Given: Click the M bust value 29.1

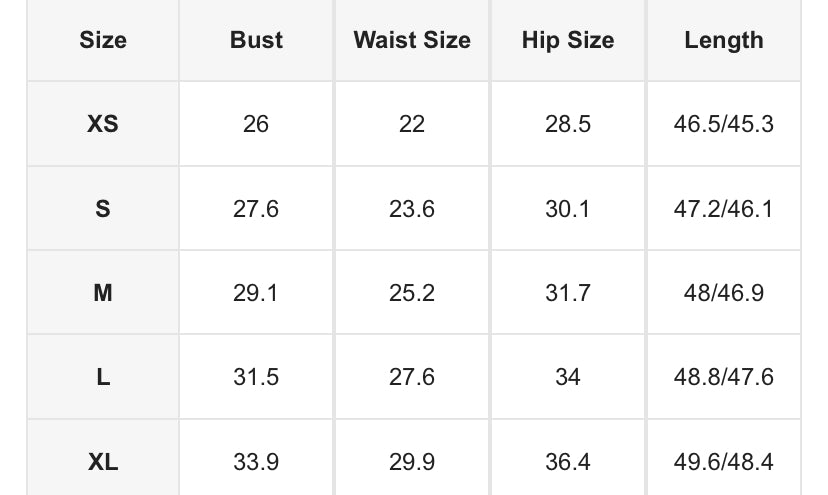Looking at the screenshot, I should coord(256,293).
